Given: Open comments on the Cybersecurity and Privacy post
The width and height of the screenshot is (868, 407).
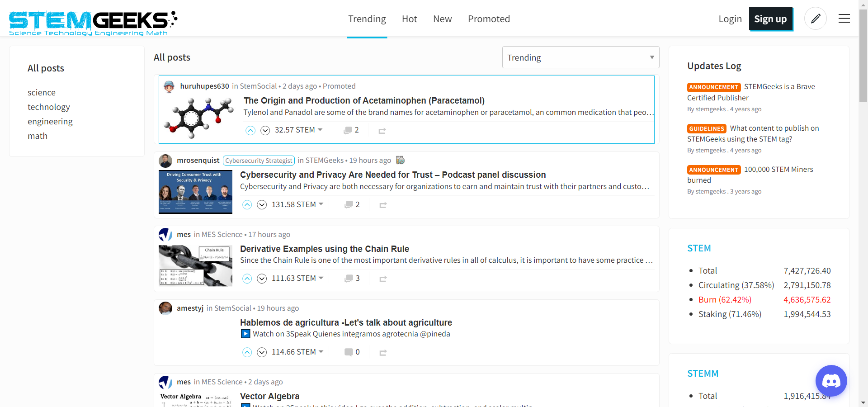Looking at the screenshot, I should pos(352,205).
